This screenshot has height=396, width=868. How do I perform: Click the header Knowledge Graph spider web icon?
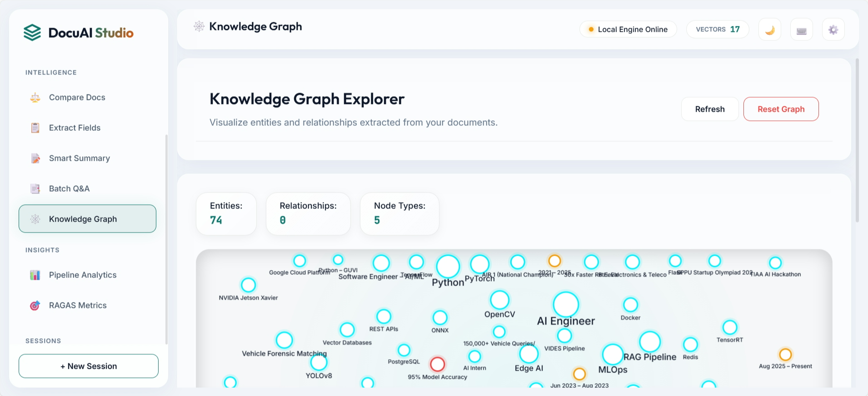point(199,26)
